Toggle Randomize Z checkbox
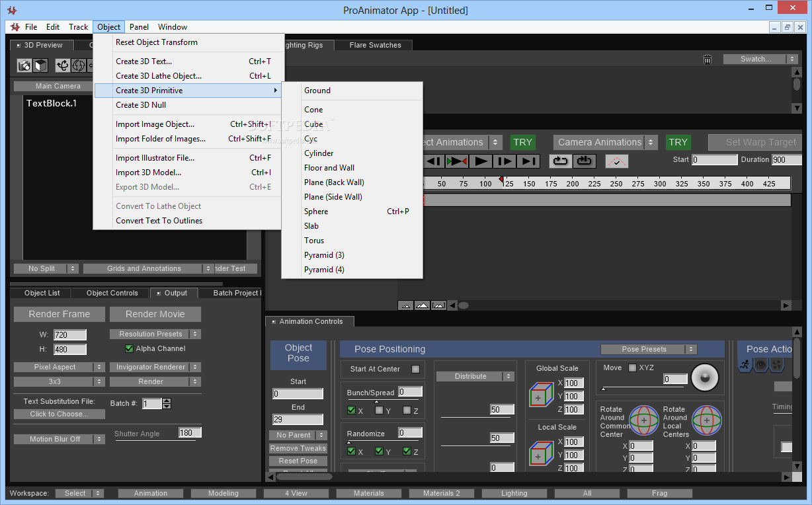This screenshot has height=505, width=812. pos(407,451)
